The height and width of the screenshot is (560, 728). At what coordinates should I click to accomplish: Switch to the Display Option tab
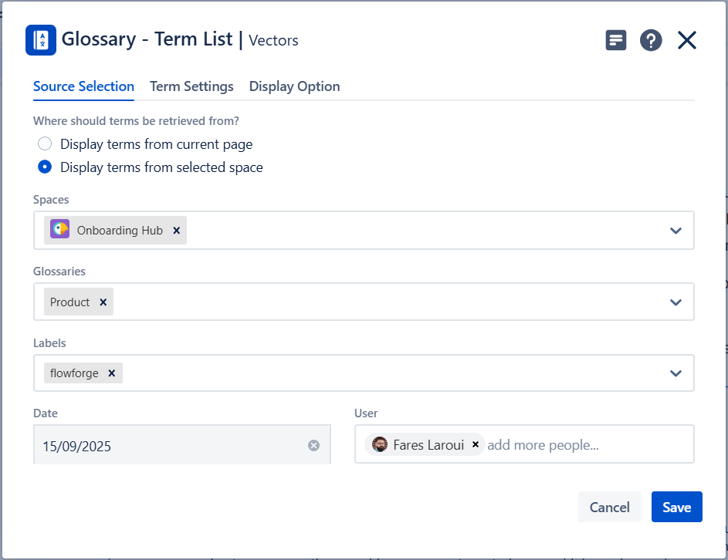[294, 86]
